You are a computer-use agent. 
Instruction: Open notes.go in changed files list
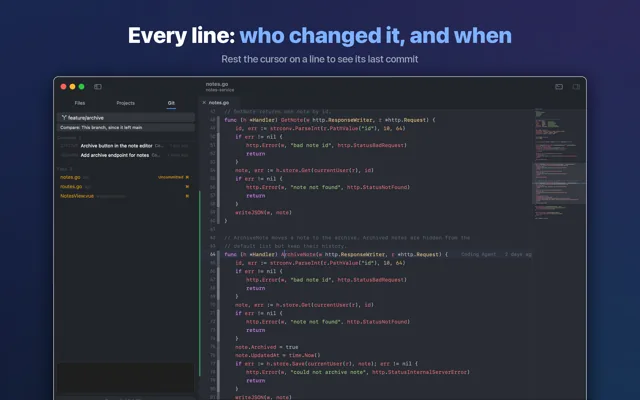(x=70, y=177)
